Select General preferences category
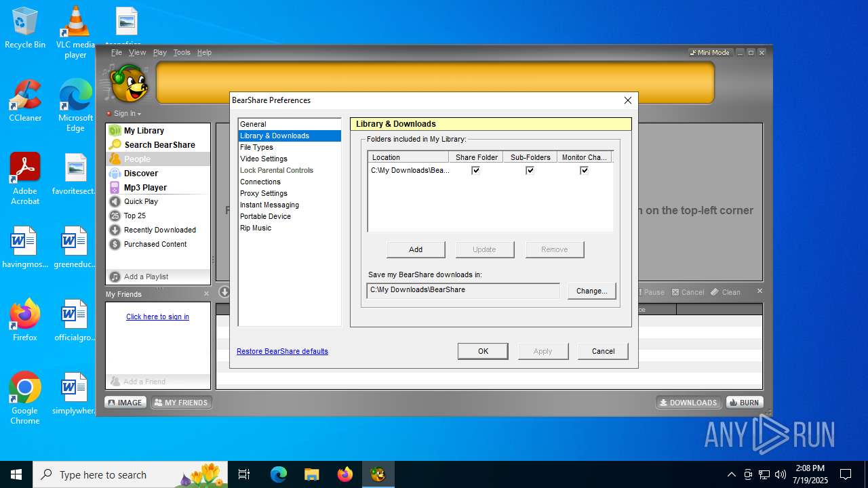 point(290,124)
